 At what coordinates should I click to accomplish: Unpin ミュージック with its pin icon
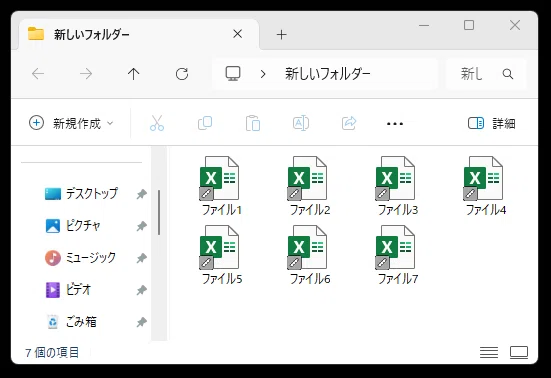(x=141, y=258)
